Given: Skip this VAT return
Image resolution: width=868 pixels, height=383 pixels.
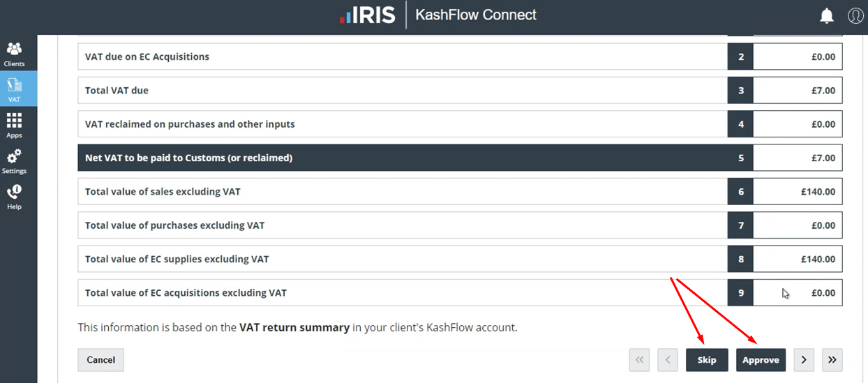Looking at the screenshot, I should point(707,360).
